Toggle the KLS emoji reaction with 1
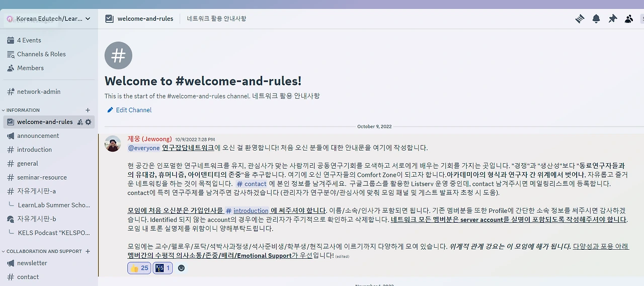 pyautogui.click(x=163, y=268)
